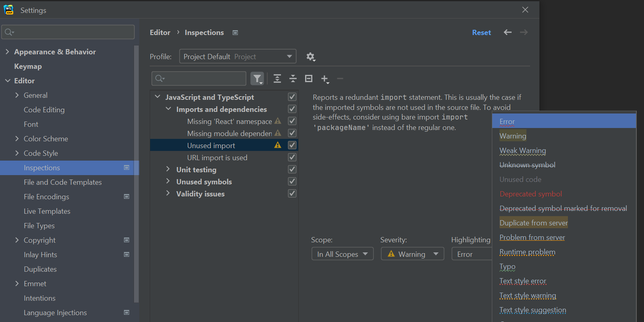The width and height of the screenshot is (644, 322).
Task: Select Weak Warning highlighting option
Action: (x=564, y=150)
